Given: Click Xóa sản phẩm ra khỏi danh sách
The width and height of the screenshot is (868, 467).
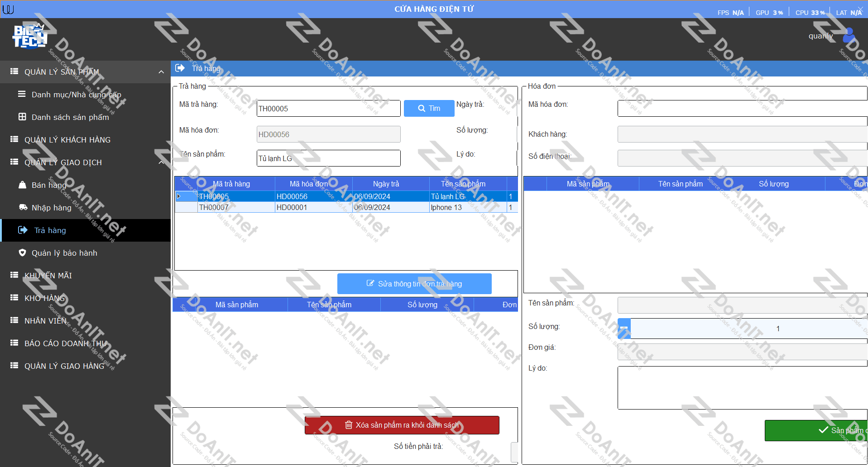Looking at the screenshot, I should (402, 425).
